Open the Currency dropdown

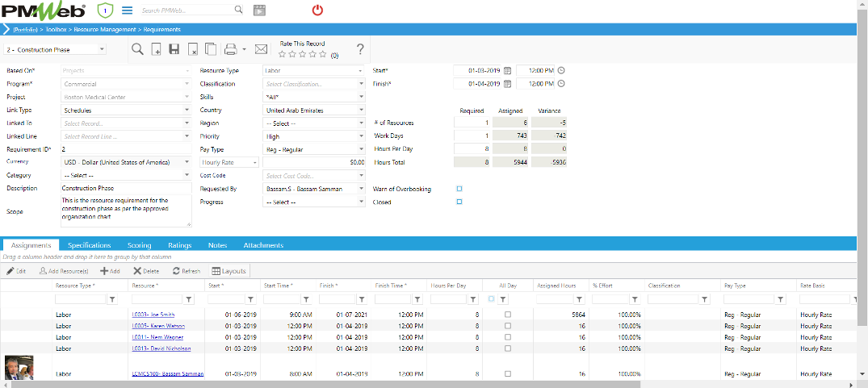pyautogui.click(x=187, y=162)
